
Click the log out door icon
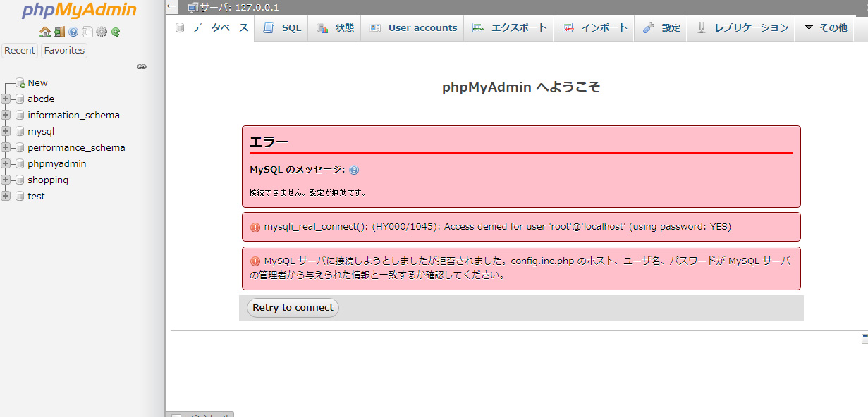point(59,32)
